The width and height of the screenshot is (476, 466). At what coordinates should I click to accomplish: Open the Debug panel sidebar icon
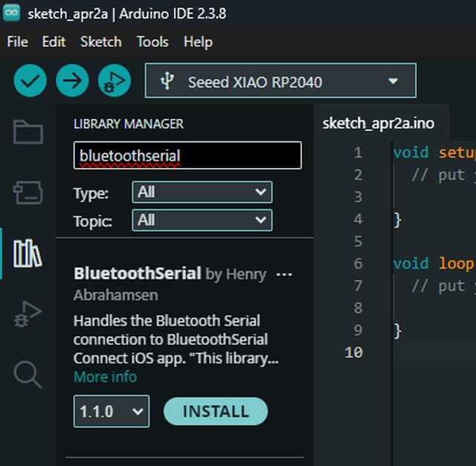point(28,314)
